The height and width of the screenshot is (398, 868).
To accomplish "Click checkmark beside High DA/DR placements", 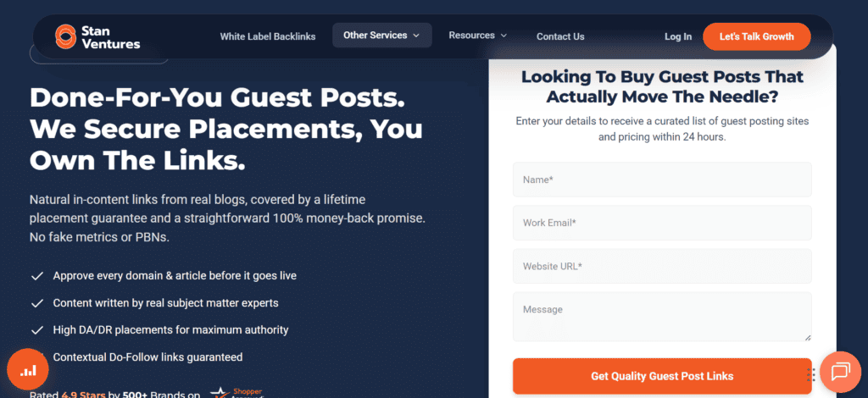I will point(37,330).
